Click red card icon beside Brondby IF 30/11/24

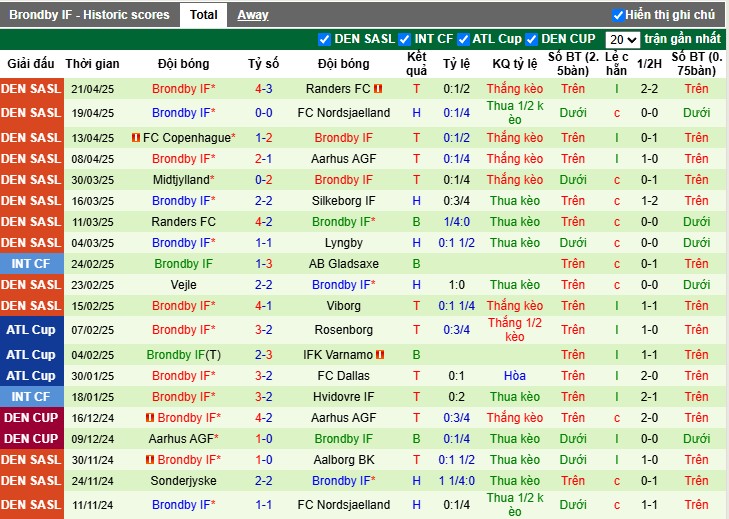tap(150, 459)
